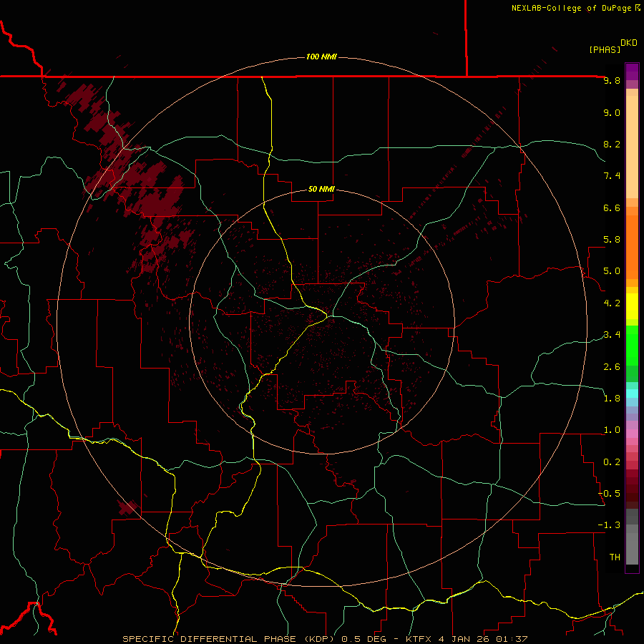Click the 0.2 scale value
The height and width of the screenshot is (644, 644).
pos(612,462)
